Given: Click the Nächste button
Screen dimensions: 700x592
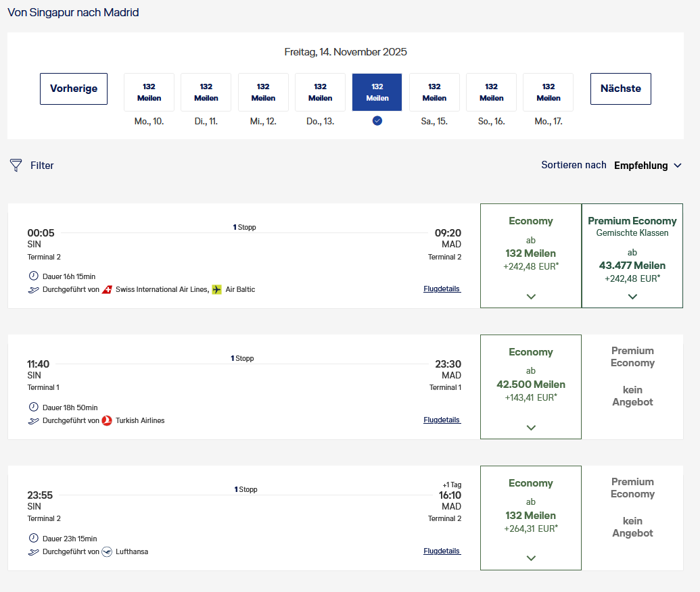Looking at the screenshot, I should [x=620, y=89].
